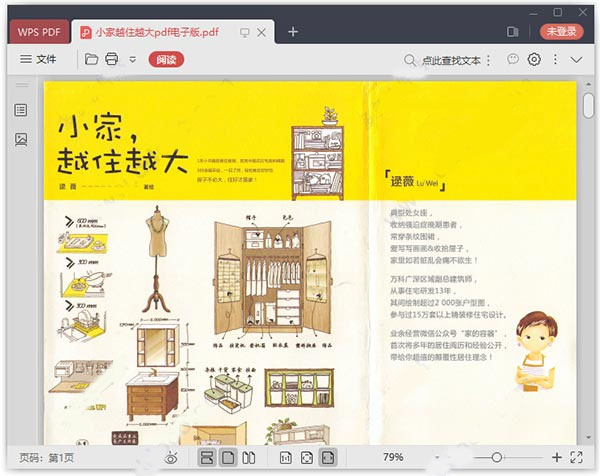
Task: Fit page to width icon
Action: click(x=328, y=458)
